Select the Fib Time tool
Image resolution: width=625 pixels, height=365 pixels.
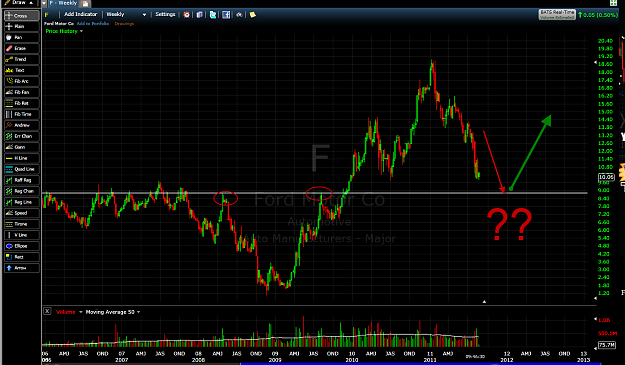pos(22,114)
